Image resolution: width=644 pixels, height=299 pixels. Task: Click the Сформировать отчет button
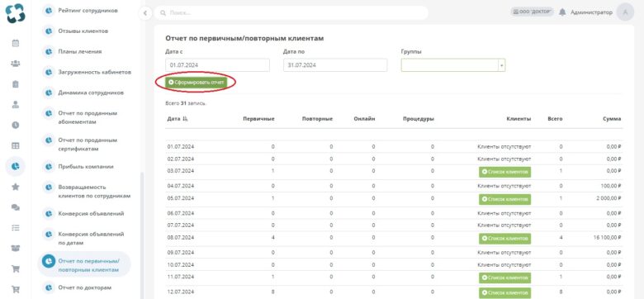(x=196, y=83)
